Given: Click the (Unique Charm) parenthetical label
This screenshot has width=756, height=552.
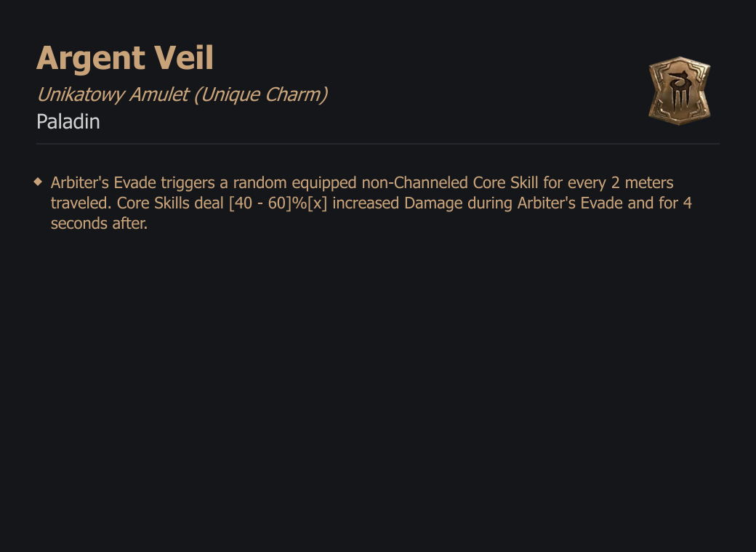Looking at the screenshot, I should click(x=261, y=94).
